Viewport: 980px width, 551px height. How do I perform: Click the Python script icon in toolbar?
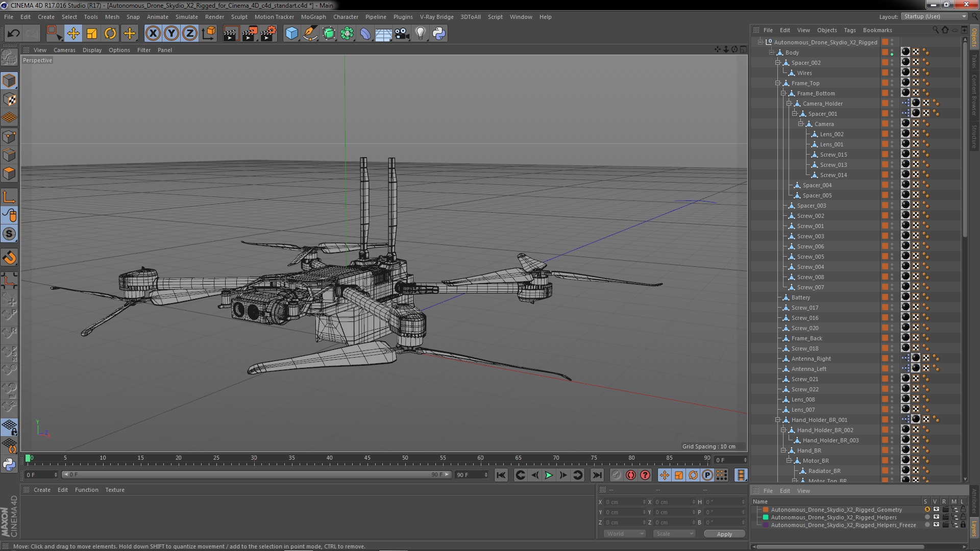[439, 34]
